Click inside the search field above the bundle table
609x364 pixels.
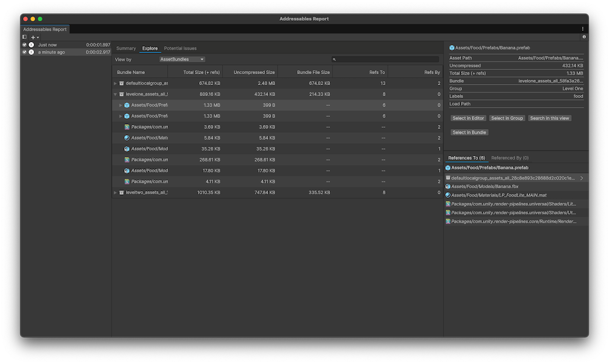pyautogui.click(x=386, y=58)
